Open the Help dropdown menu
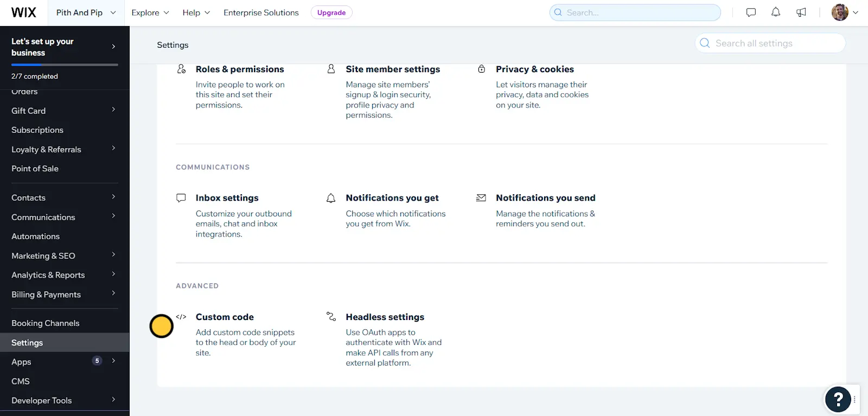 196,12
